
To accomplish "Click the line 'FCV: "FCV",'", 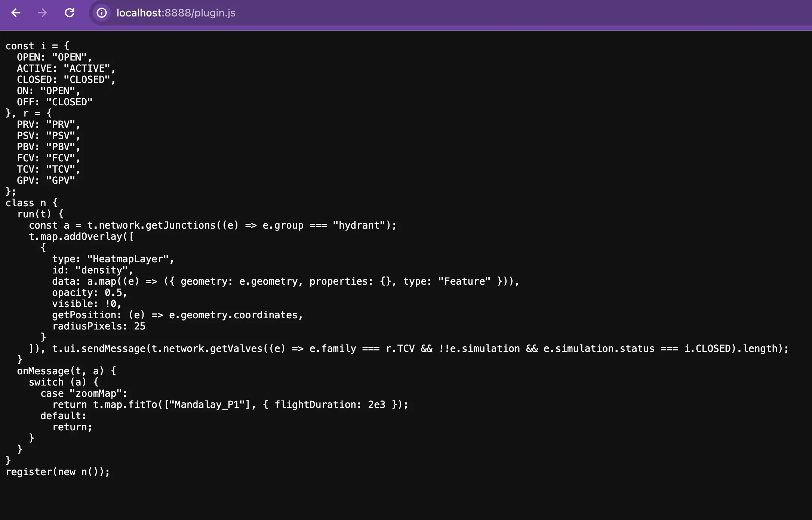I will (x=49, y=158).
